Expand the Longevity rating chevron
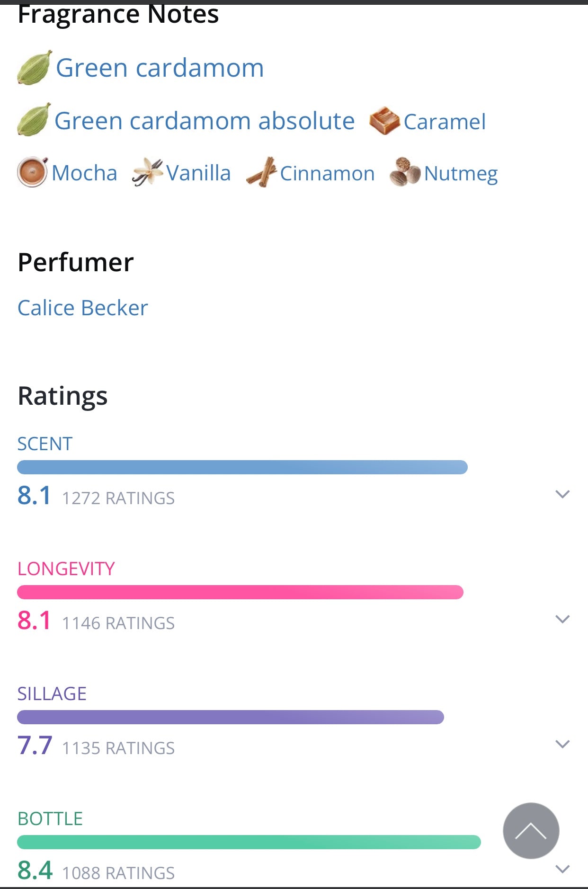 (x=562, y=620)
